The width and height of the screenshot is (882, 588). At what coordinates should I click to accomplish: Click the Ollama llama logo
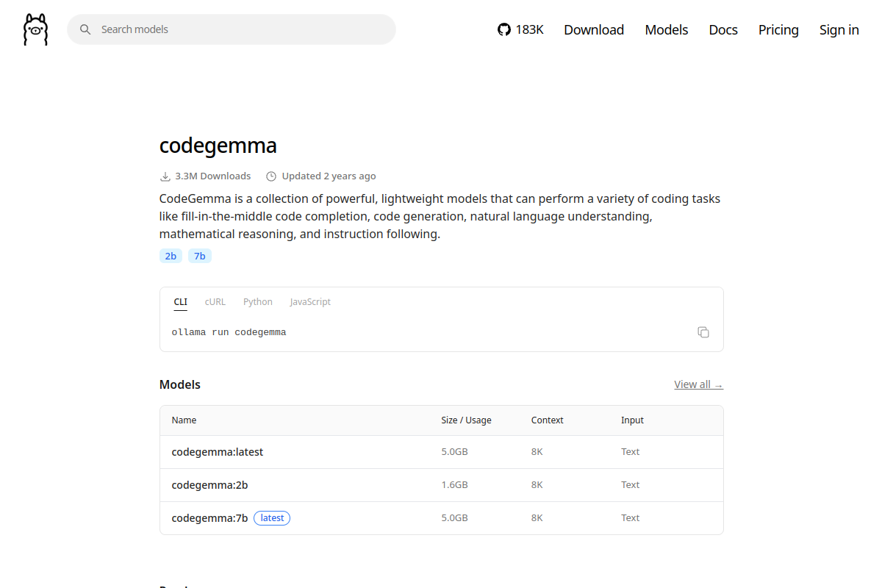[35, 29]
